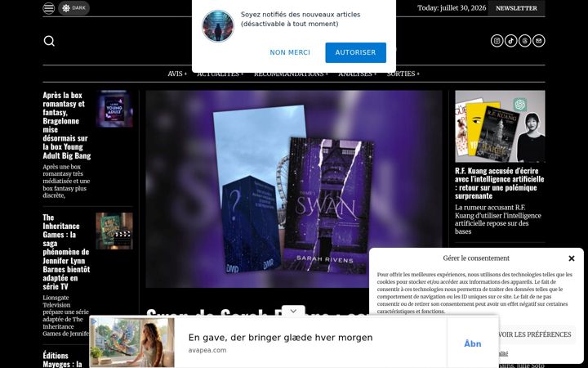Click the 'Soyez notifiés des nouveaux articles' text
The height and width of the screenshot is (368, 588).
tap(301, 19)
